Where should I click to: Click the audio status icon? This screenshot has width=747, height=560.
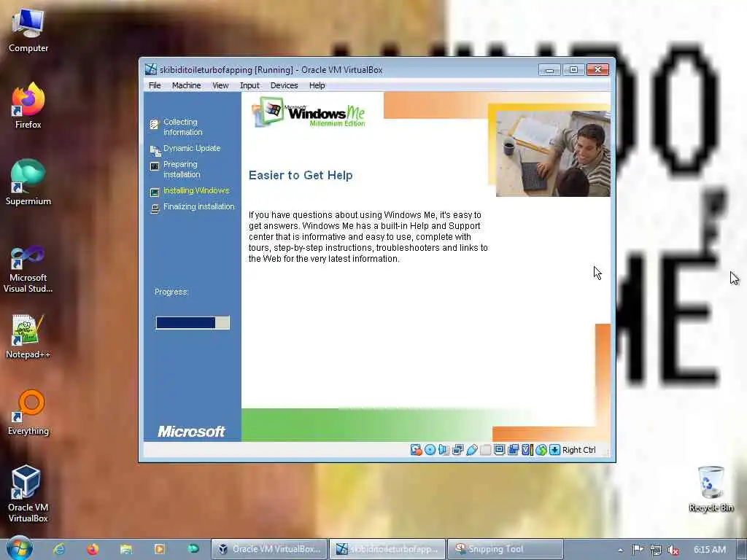(444, 450)
